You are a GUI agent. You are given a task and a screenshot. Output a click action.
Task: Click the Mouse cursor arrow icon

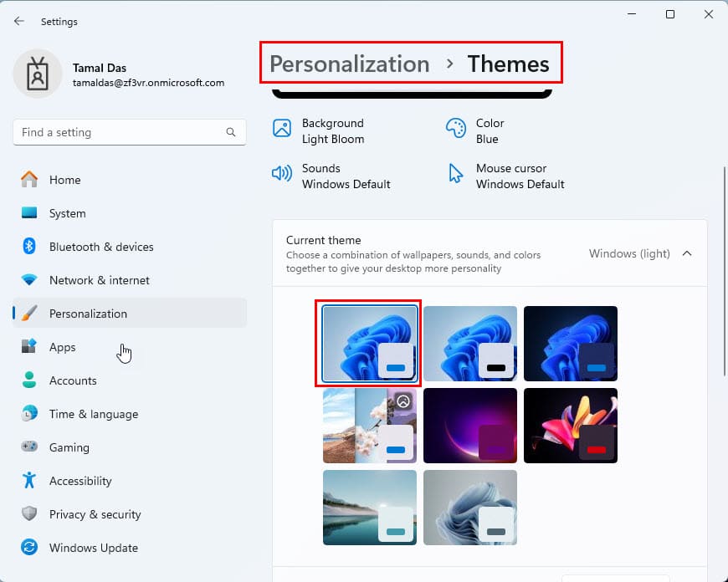coord(455,173)
